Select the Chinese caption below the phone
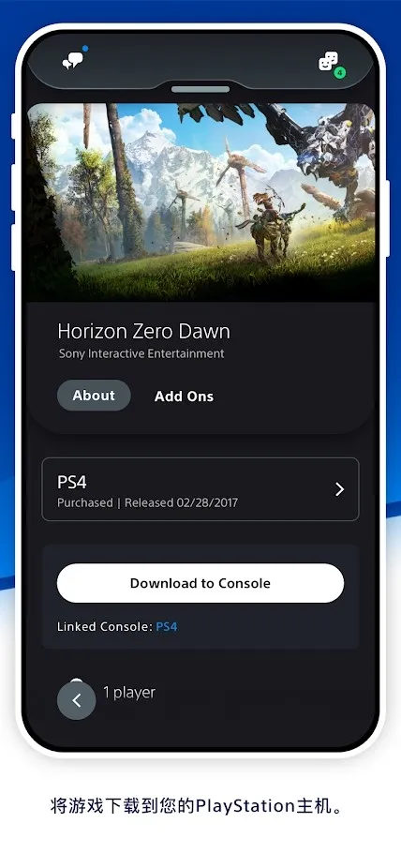This screenshot has height=868, width=401. click(200, 805)
